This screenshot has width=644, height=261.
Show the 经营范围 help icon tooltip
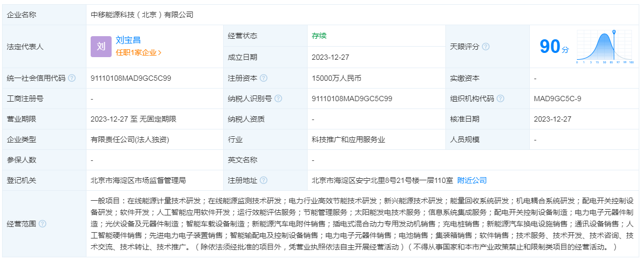pyautogui.click(x=42, y=224)
